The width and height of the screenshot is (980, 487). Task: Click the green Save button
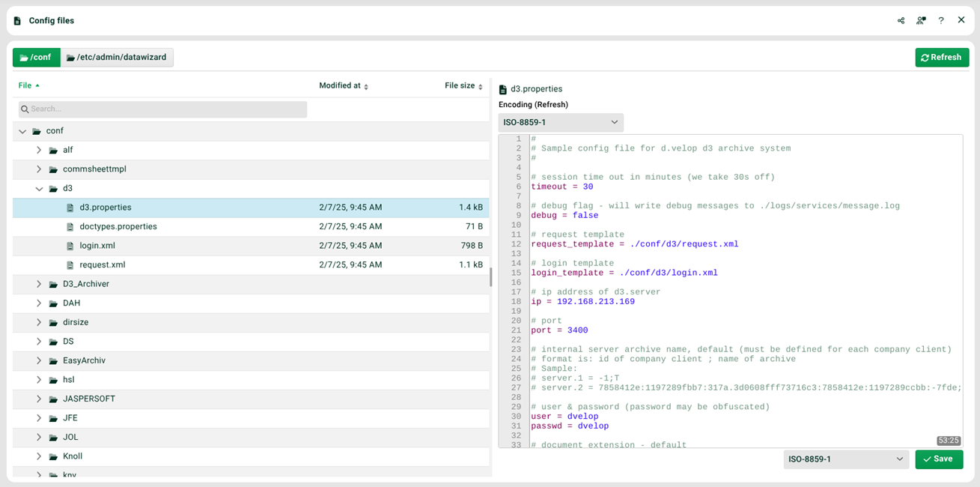click(939, 459)
